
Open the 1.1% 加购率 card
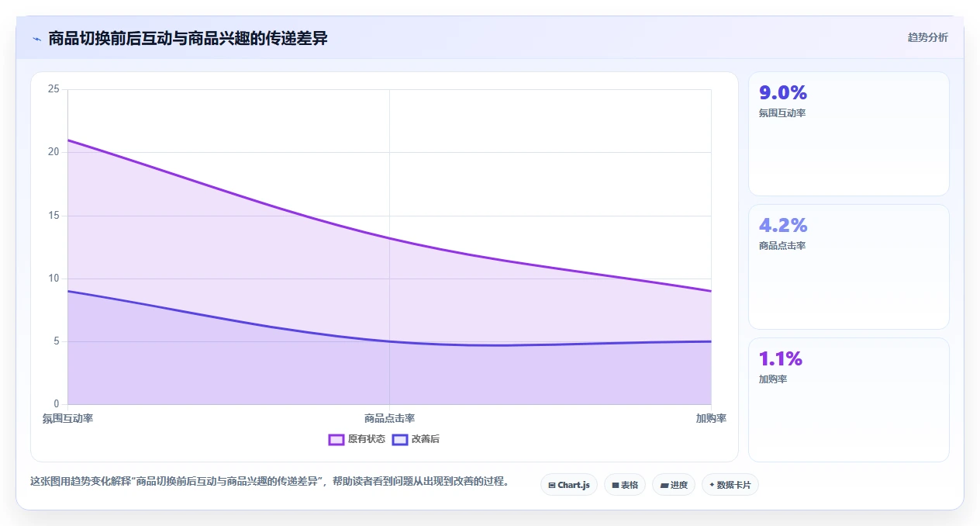tap(849, 400)
